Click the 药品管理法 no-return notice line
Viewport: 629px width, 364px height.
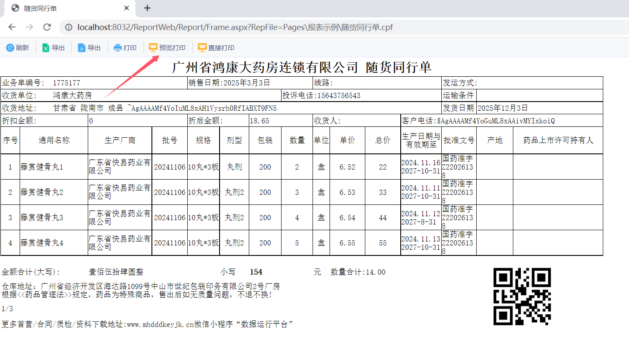pyautogui.click(x=137, y=295)
